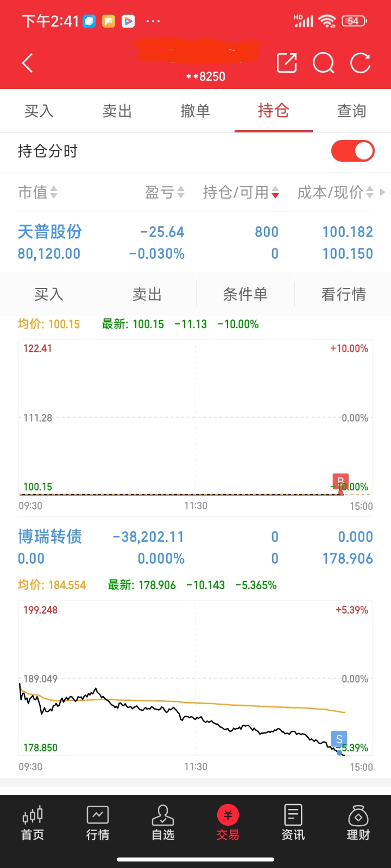Refresh holdings with the reload icon
Screen dimensions: 391x868
click(360, 63)
